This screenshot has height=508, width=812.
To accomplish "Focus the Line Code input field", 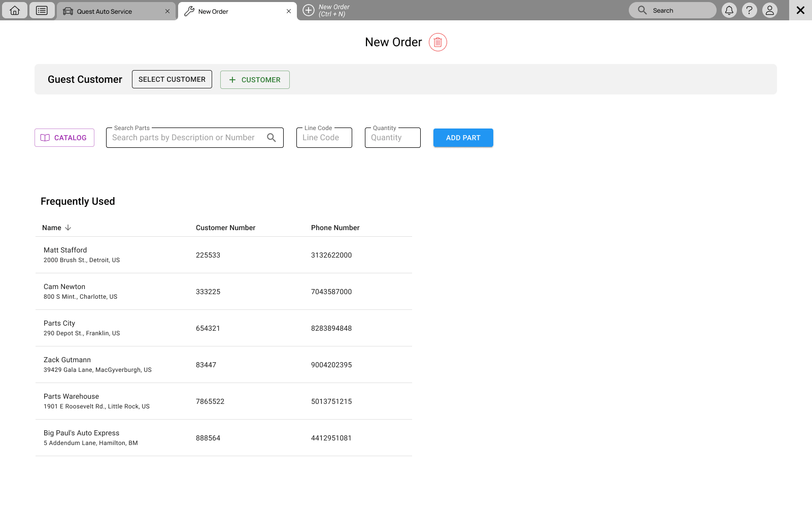I will 324,138.
